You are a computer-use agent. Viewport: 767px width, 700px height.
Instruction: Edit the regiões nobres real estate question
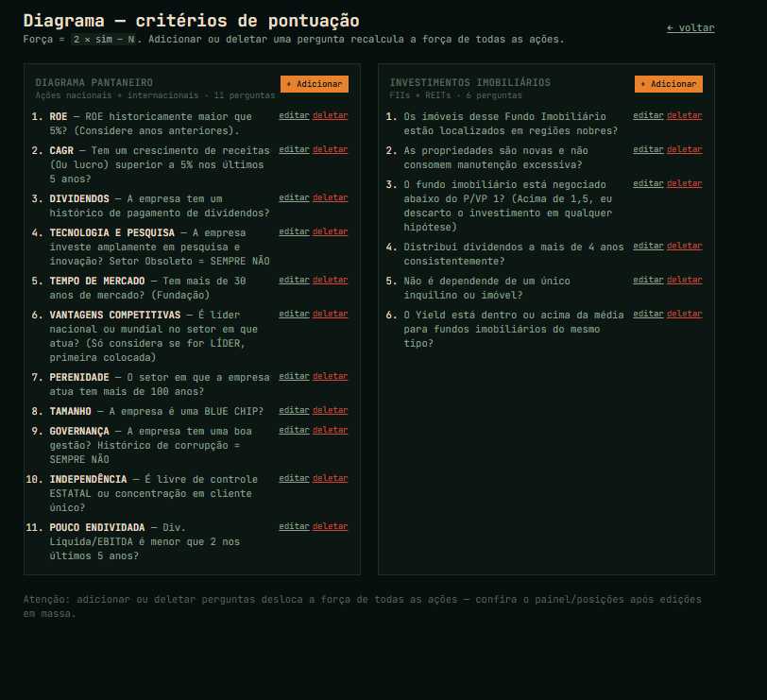[x=648, y=115]
